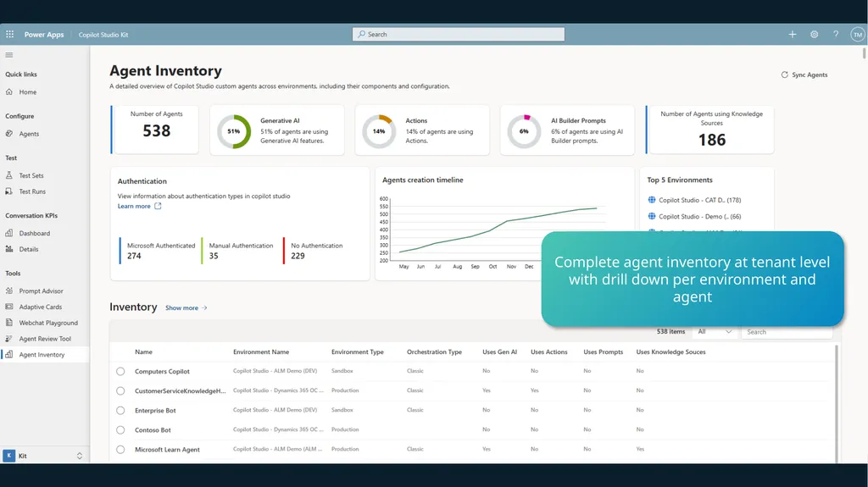
Task: Click globe icon for Copilot Studio - CAT D.. environment
Action: click(652, 200)
